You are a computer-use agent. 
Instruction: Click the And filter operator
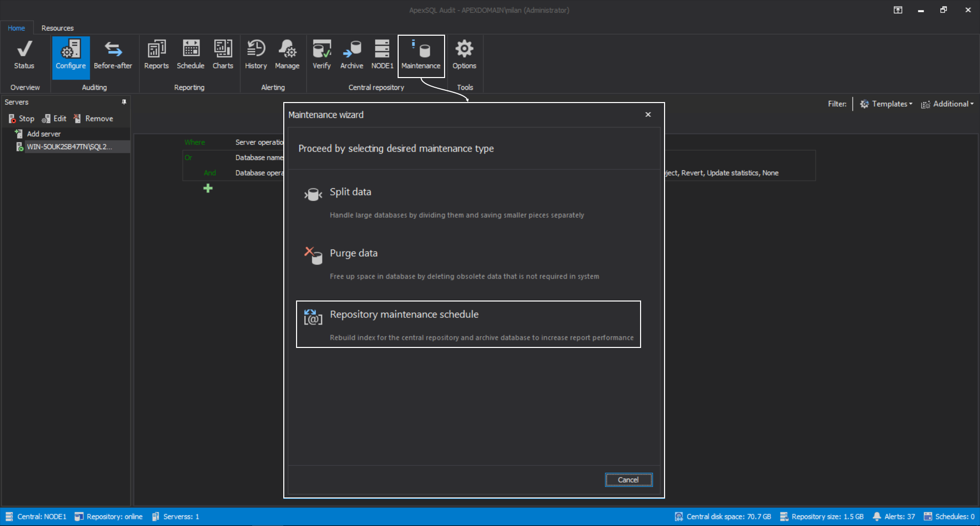[210, 173]
